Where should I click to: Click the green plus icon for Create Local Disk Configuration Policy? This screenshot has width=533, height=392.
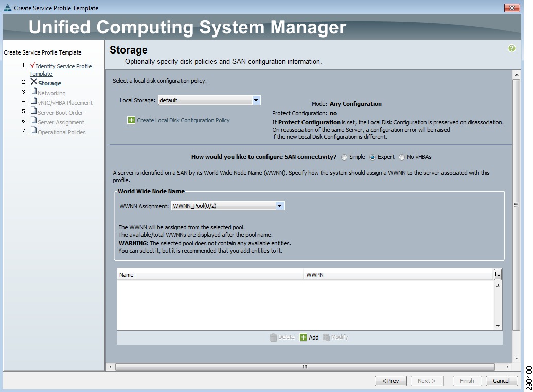click(x=131, y=120)
